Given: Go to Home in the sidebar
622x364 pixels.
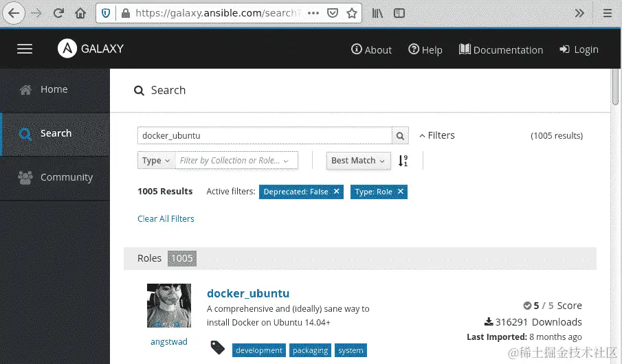Looking at the screenshot, I should point(55,90).
